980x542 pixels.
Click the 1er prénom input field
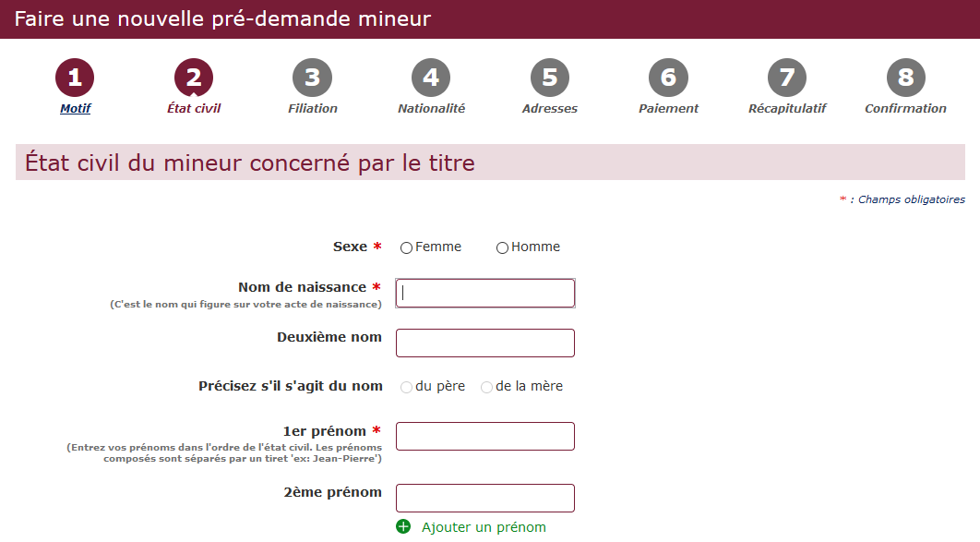485,437
